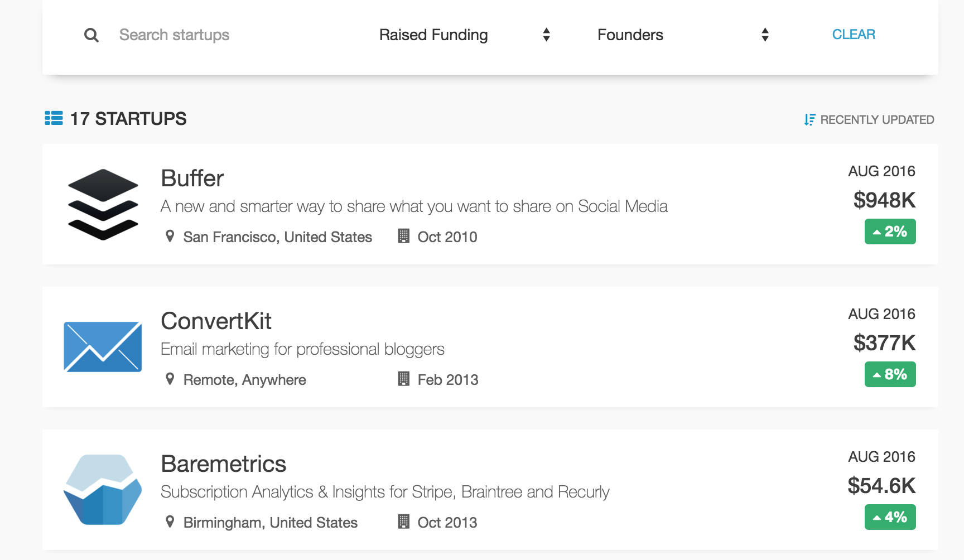Click the ConvertKit envelope logo
The image size is (964, 560).
[x=103, y=347]
